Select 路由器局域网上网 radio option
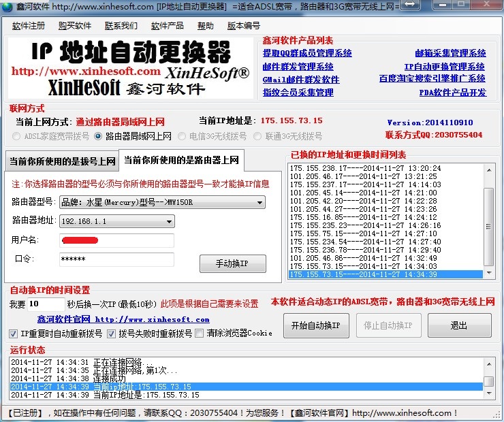Screen dimensions: 504x422 [x=98, y=136]
